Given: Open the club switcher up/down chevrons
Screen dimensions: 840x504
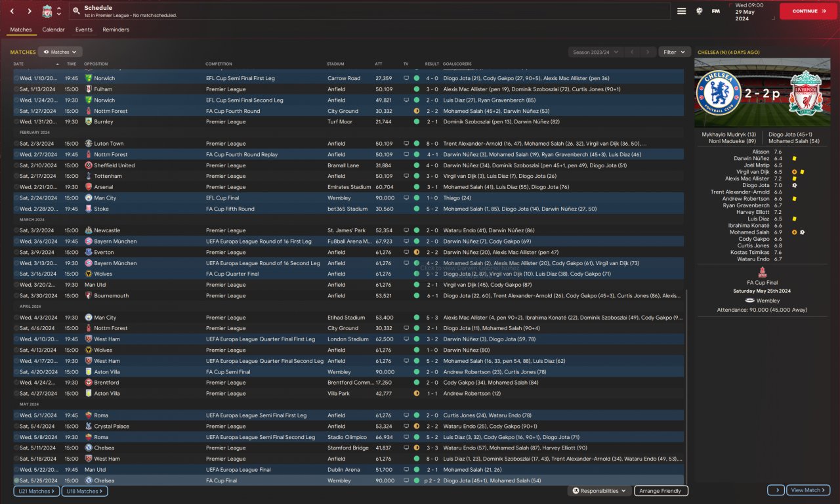Looking at the screenshot, I should [59, 11].
